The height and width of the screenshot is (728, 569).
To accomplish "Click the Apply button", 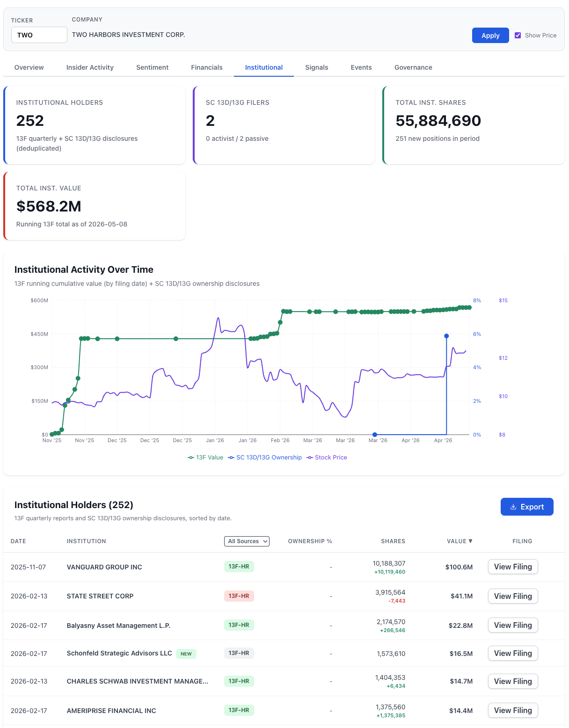I will point(490,36).
